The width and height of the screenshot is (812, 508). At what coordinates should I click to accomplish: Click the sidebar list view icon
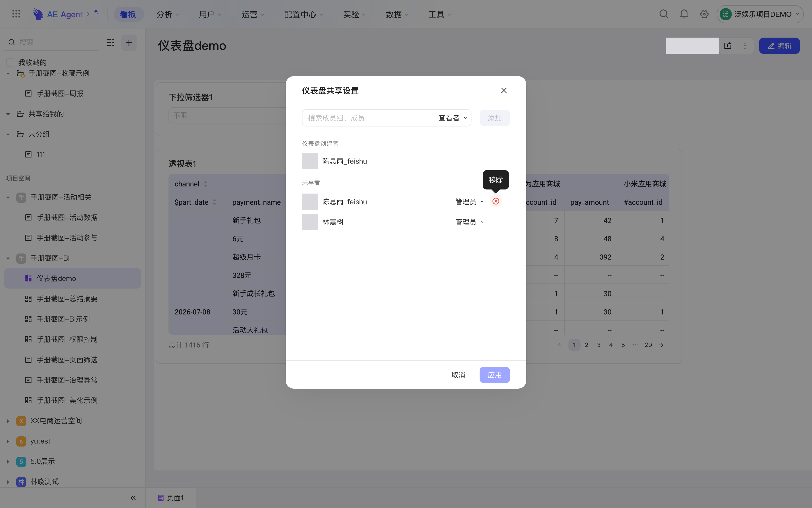111,43
